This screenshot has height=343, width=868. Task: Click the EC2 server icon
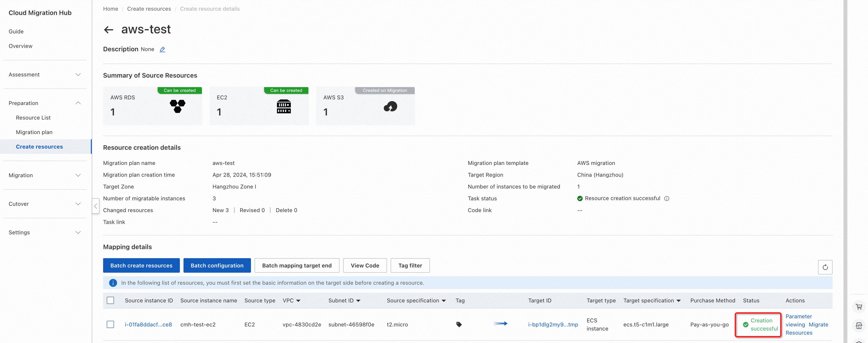(284, 106)
